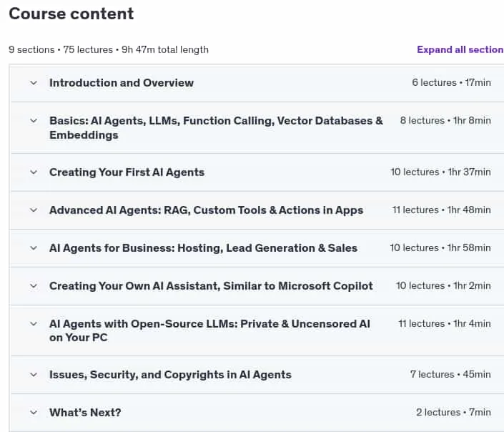This screenshot has height=432, width=504.
Task: Open Creating Your First AI Agents title
Action: [x=127, y=172]
